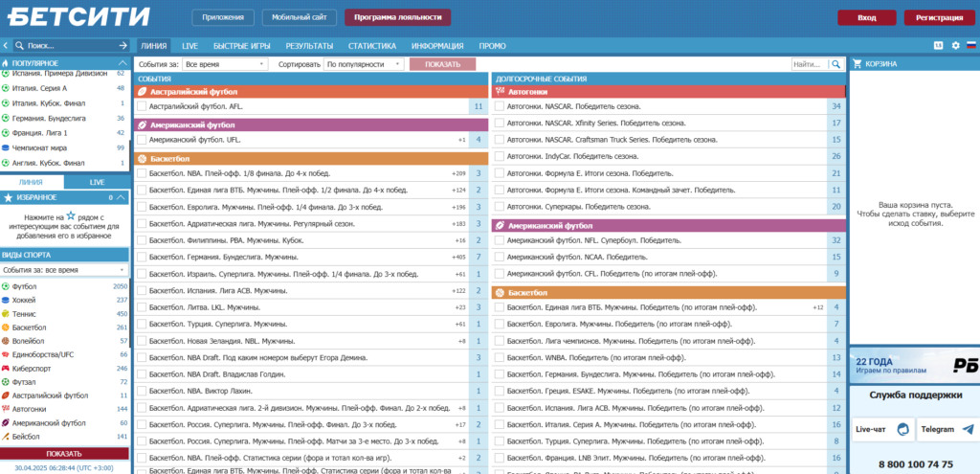This screenshot has height=474, width=980.
Task: Collapse sidebar with left chevron icon
Action: [x=5, y=46]
